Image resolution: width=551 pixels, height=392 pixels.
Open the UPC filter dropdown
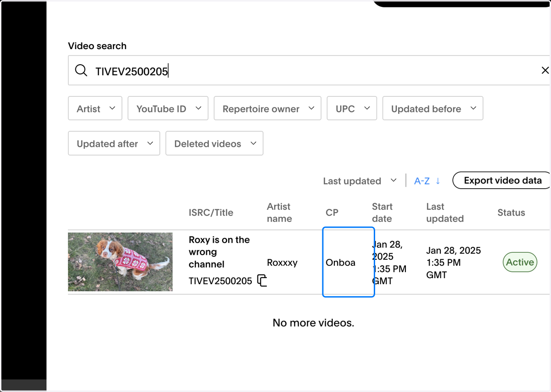click(352, 108)
